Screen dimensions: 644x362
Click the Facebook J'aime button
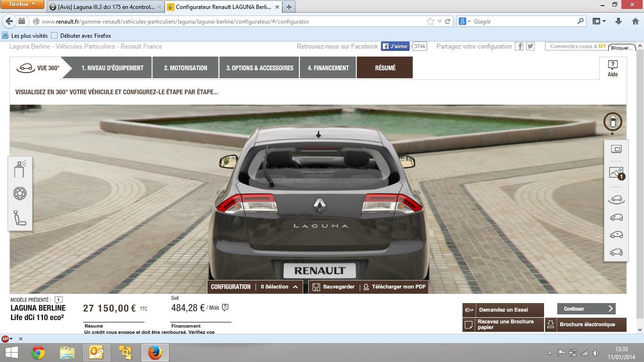point(395,46)
